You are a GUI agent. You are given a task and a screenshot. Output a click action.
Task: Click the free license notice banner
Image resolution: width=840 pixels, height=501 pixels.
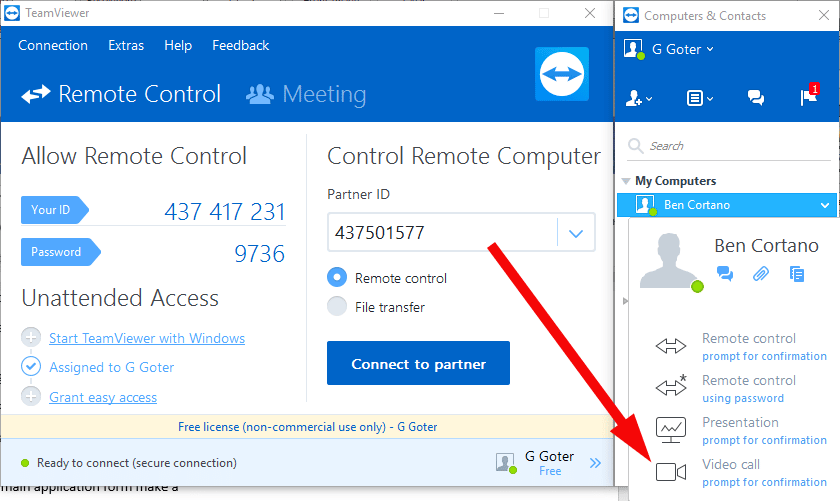(x=308, y=427)
